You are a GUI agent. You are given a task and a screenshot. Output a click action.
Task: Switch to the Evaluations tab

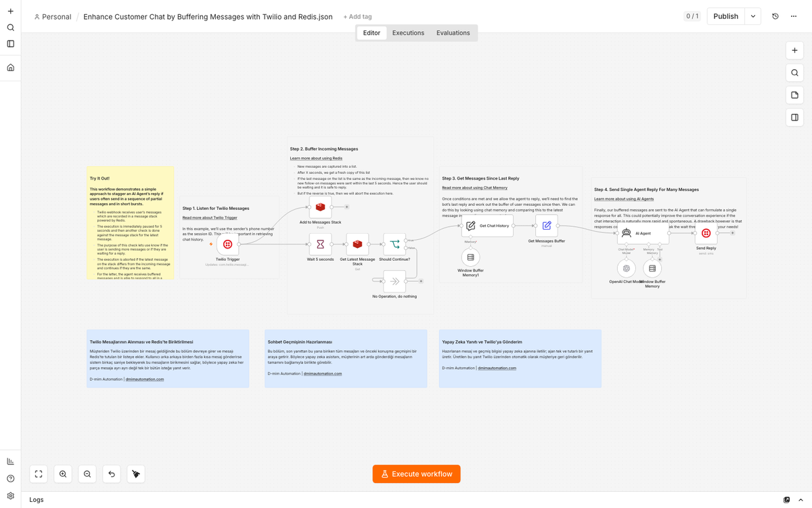pos(453,33)
